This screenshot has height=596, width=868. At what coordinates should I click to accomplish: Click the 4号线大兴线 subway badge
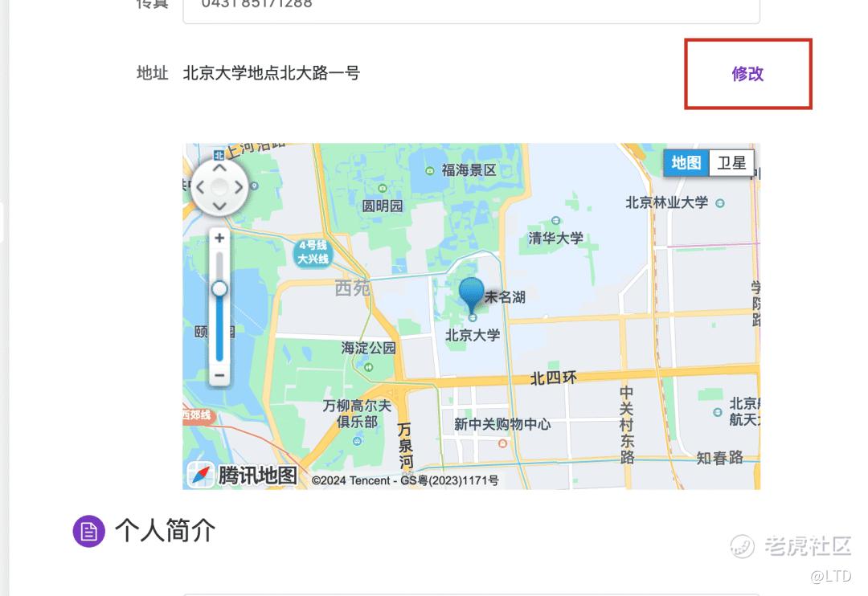[313, 252]
